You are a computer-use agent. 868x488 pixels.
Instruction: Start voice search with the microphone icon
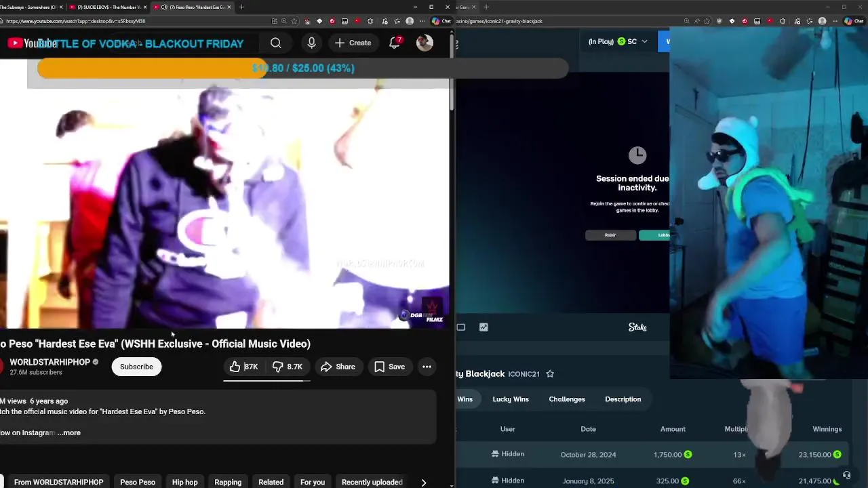[311, 43]
